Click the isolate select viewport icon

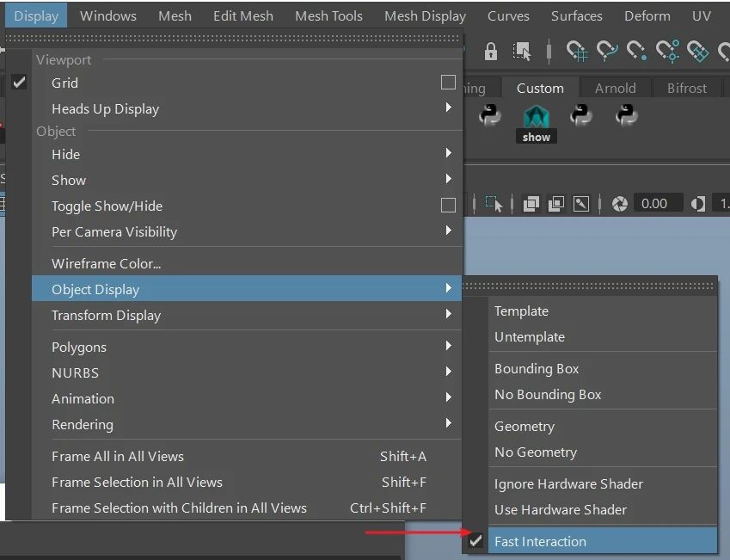pyautogui.click(x=494, y=204)
